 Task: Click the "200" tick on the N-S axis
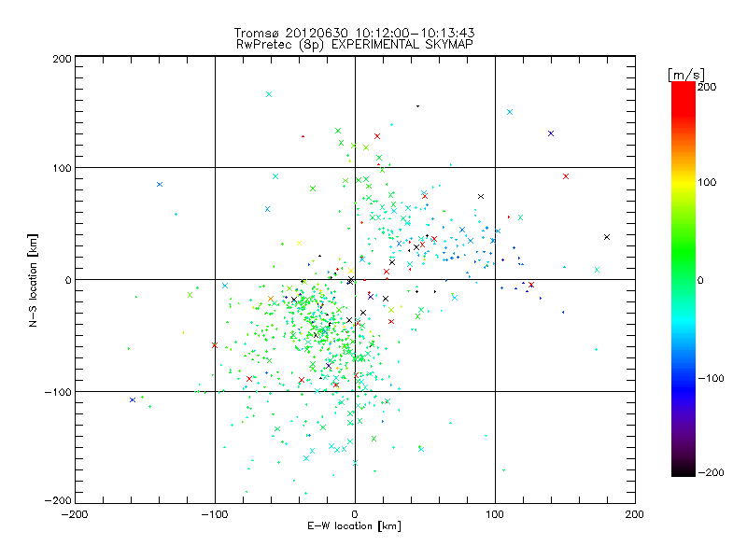62,59
